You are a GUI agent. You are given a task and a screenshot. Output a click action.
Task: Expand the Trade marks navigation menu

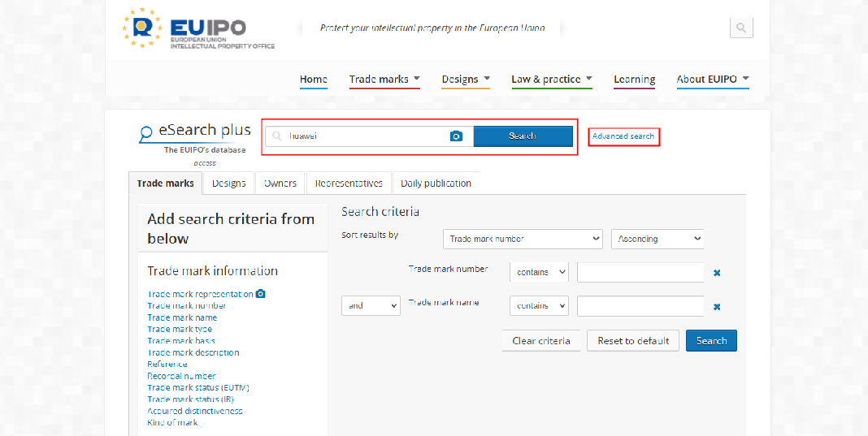(x=384, y=80)
